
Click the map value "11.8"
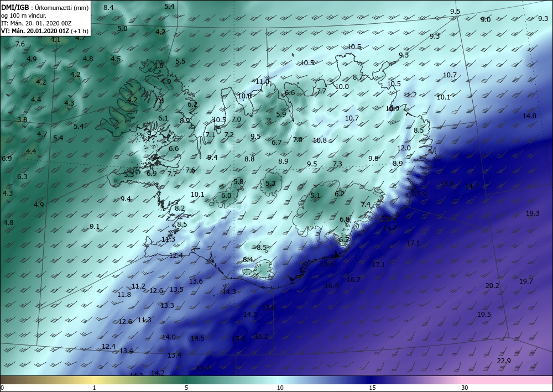point(124,294)
